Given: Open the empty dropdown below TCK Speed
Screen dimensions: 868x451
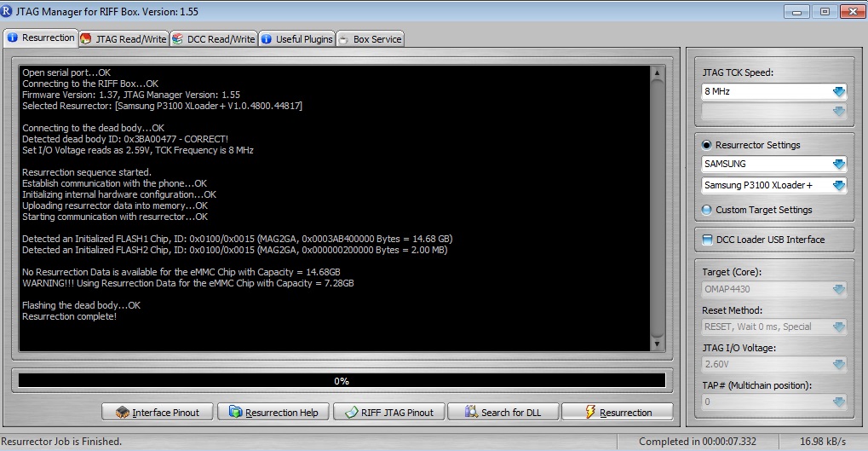Looking at the screenshot, I should [774, 112].
